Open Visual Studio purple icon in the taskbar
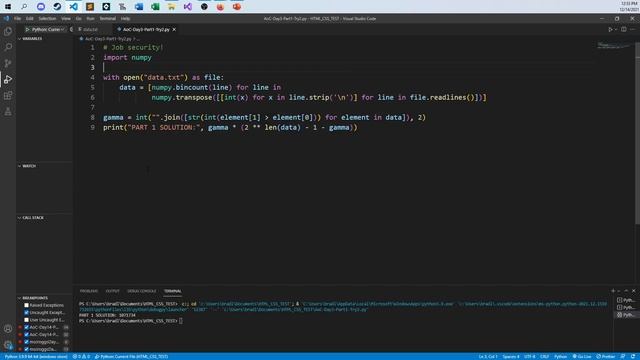The height and width of the screenshot is (360, 640). (188, 7)
